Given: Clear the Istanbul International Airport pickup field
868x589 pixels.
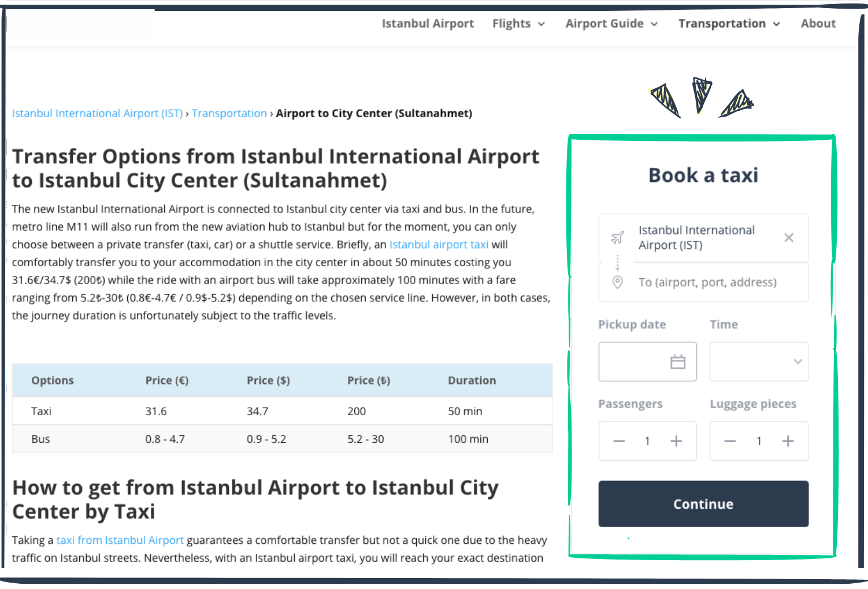Looking at the screenshot, I should 789,238.
